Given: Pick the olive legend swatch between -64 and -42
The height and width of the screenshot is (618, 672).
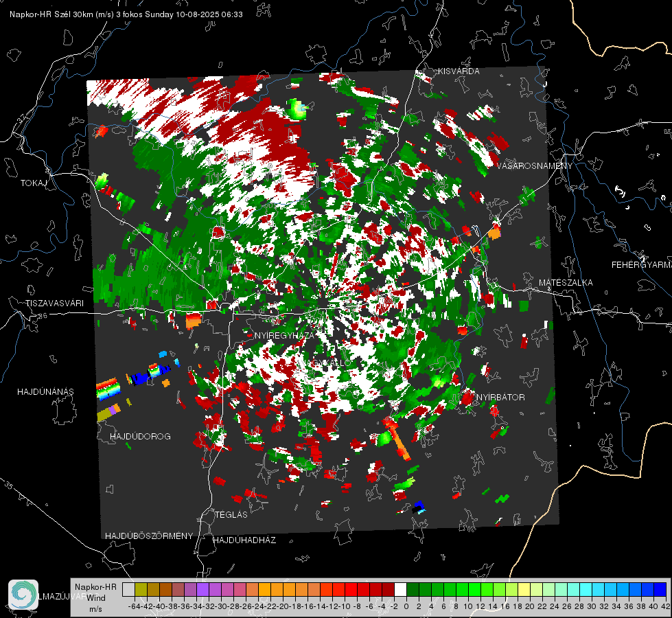Looking at the screenshot, I should click(x=141, y=590).
